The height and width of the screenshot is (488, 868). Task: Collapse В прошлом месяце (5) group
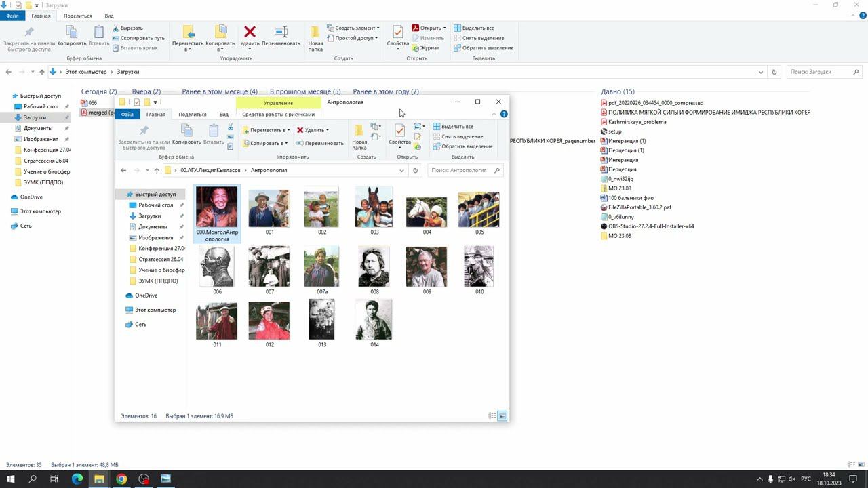(305, 91)
